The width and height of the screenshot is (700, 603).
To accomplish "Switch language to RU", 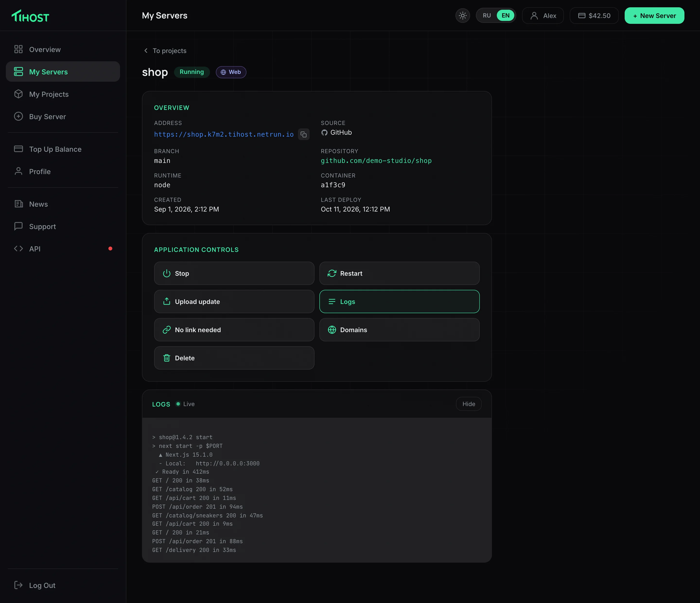I will tap(487, 16).
